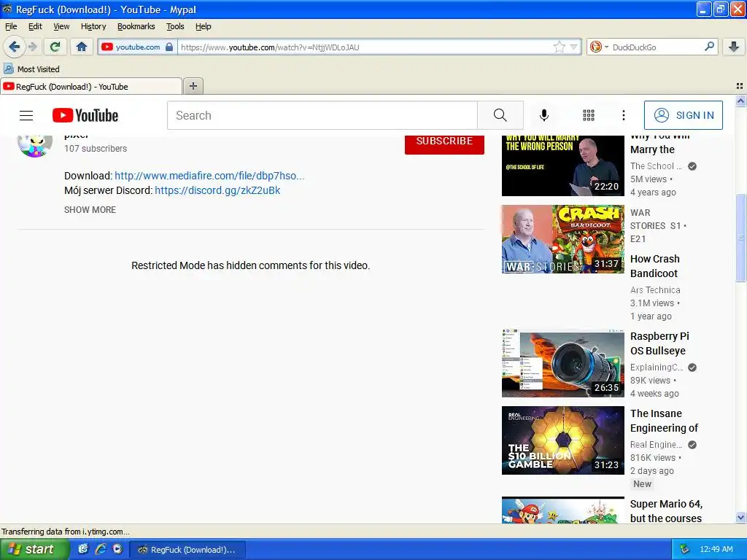The image size is (747, 560).
Task: Open the Raspberry Pi OS Bullseye thumbnail
Action: point(562,363)
